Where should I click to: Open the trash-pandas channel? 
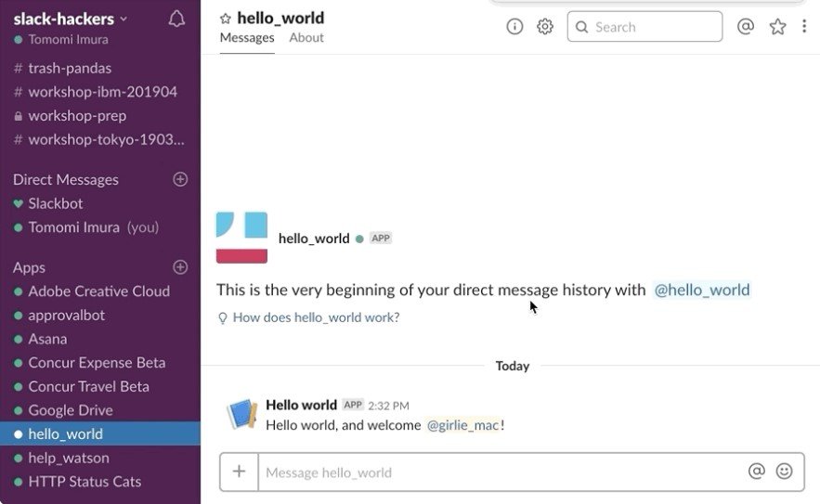tap(70, 68)
